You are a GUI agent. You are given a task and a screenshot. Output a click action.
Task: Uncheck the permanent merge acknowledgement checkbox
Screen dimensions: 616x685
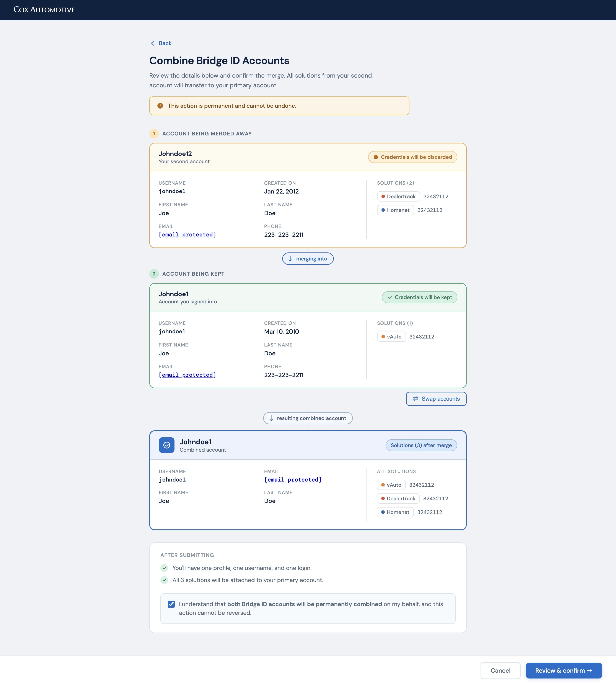[171, 604]
